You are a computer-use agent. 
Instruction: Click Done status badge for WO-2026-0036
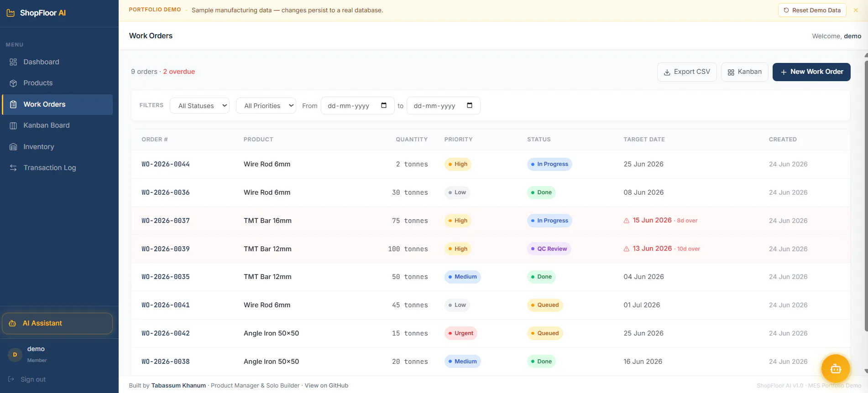(x=541, y=192)
